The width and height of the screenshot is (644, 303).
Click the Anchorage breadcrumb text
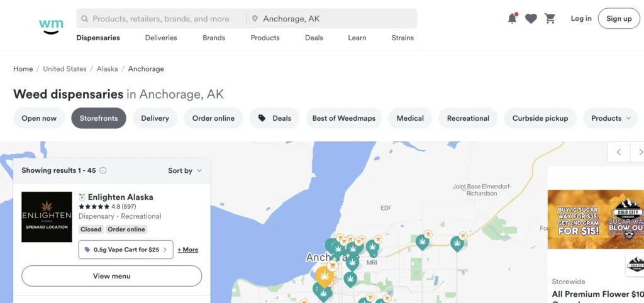coord(146,69)
